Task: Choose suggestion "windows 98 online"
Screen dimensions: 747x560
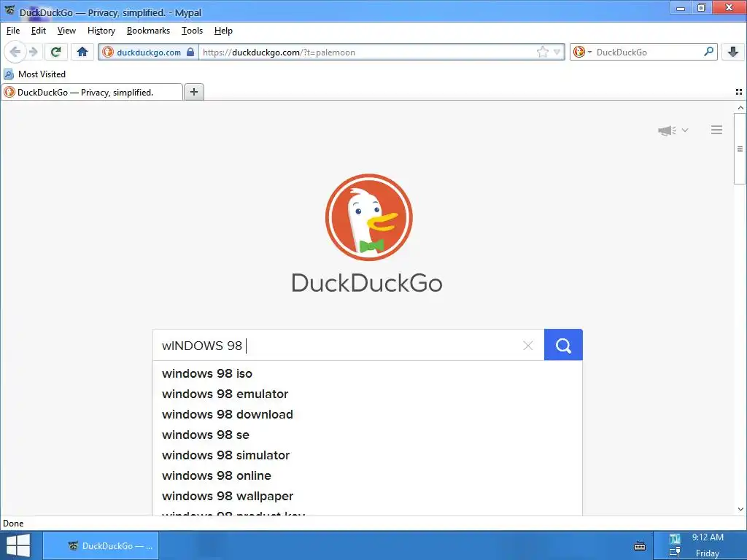Action: (x=368, y=475)
